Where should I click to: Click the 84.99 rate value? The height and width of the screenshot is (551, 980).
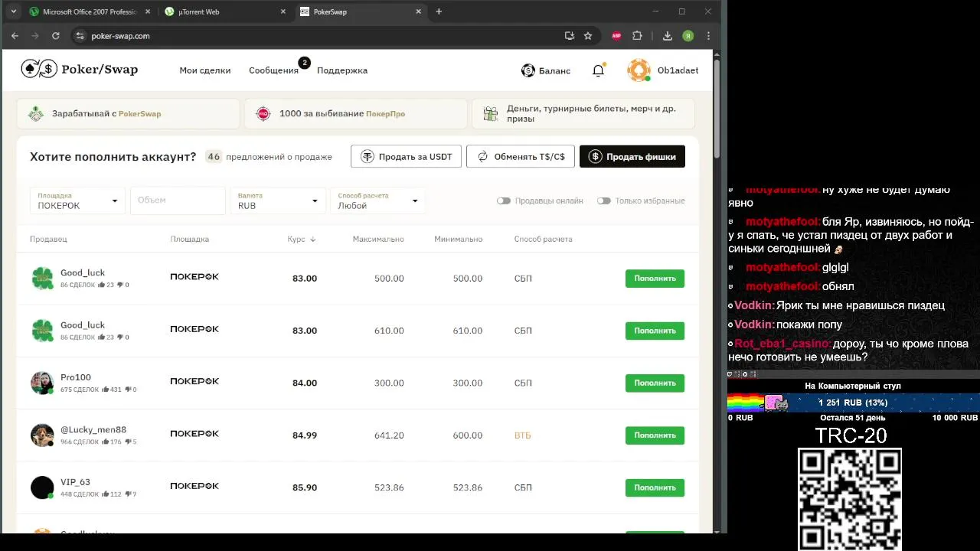tap(305, 435)
